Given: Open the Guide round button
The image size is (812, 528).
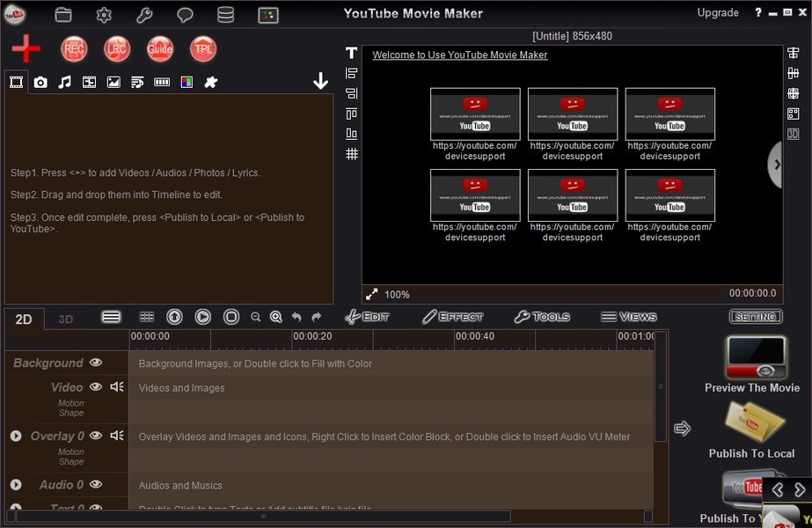Looking at the screenshot, I should pos(160,49).
